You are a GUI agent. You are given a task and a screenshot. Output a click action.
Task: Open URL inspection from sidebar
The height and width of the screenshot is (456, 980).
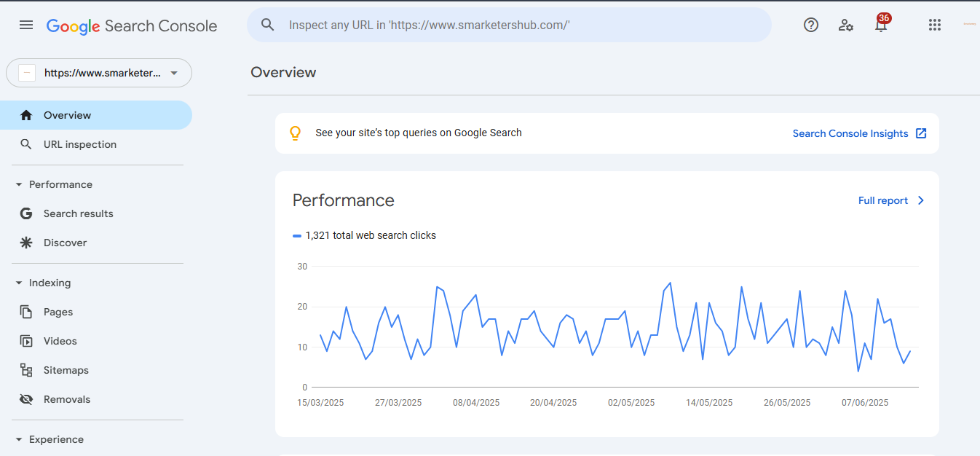96,144
